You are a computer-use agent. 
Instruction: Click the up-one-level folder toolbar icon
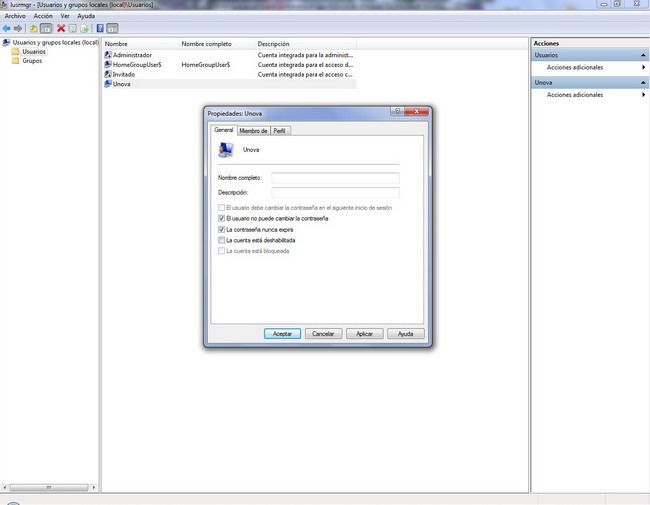click(x=33, y=28)
